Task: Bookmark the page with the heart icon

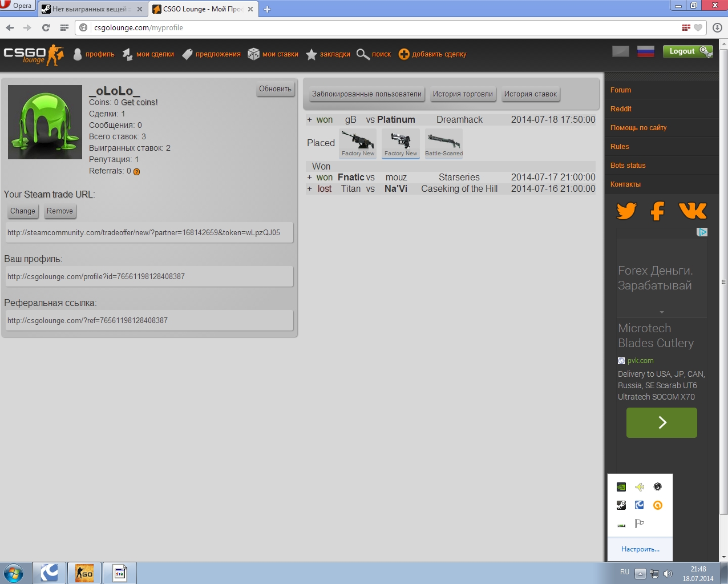Action: (x=698, y=27)
